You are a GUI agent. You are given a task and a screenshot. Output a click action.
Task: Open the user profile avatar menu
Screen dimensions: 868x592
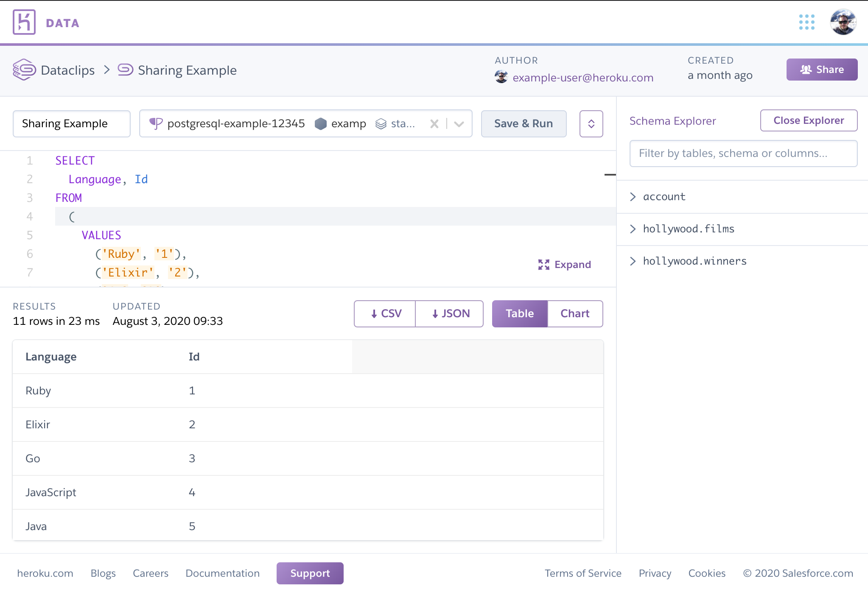pyautogui.click(x=843, y=22)
